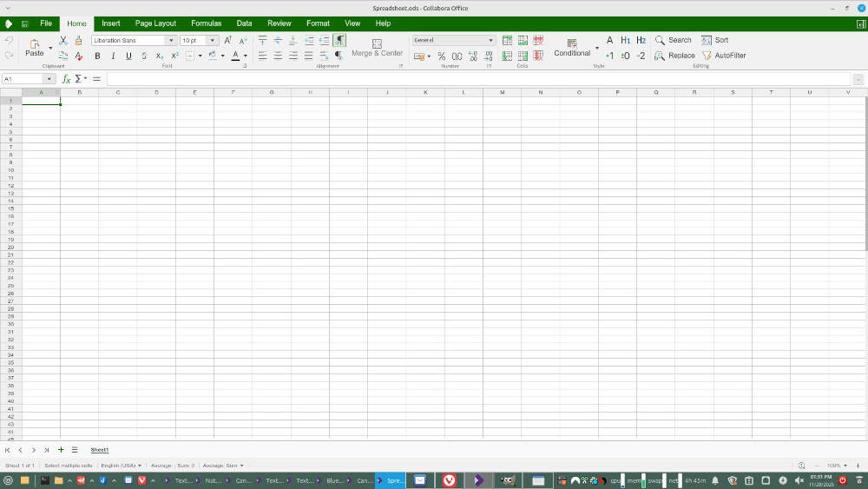Click the Merge & Center icon

pyautogui.click(x=377, y=43)
